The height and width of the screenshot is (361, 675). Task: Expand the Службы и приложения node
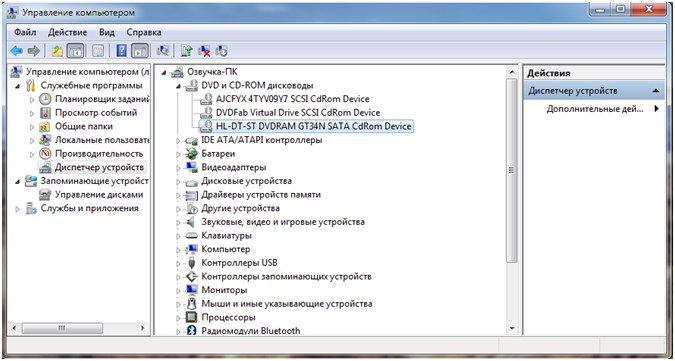coord(18,209)
